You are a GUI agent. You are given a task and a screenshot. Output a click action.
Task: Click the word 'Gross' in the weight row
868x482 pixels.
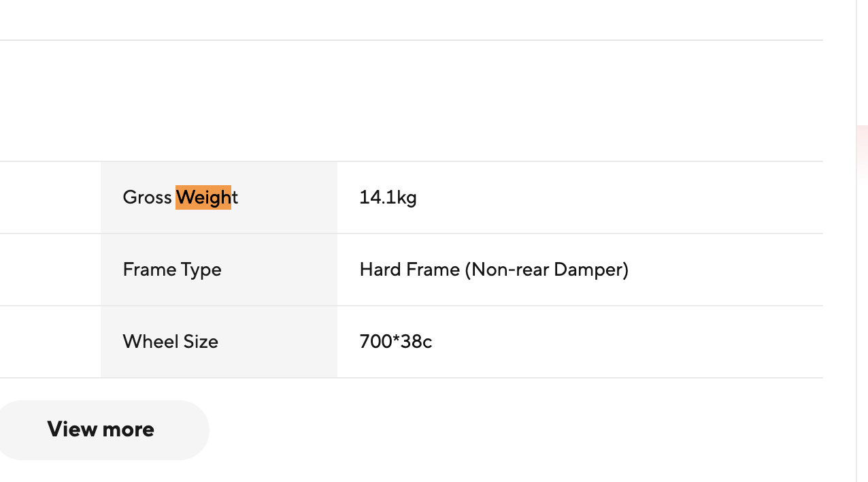click(147, 197)
